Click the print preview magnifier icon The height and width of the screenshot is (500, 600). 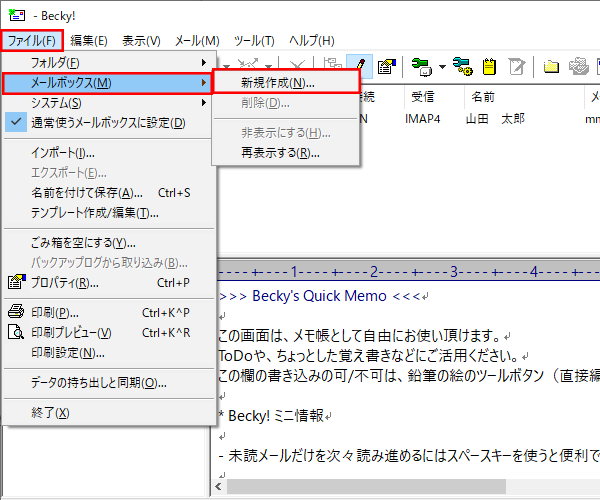coord(16,332)
